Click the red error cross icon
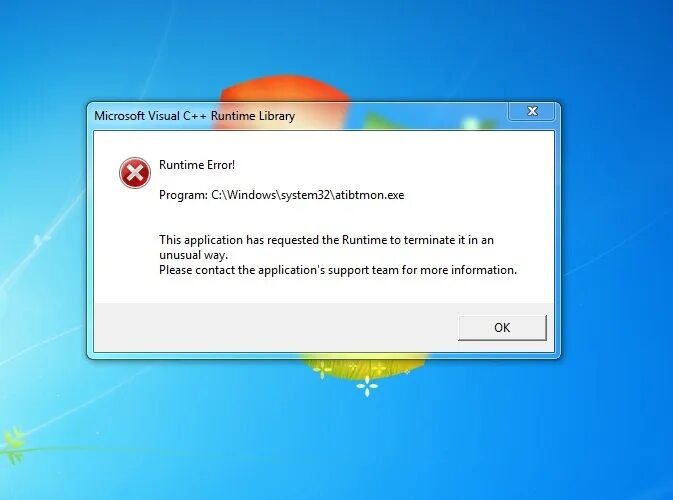The height and width of the screenshot is (500, 673). click(x=135, y=173)
